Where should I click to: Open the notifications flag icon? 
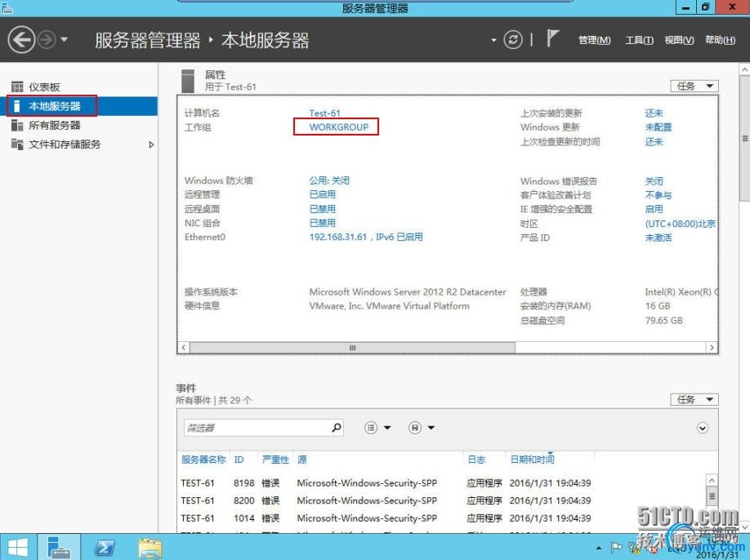pos(552,38)
